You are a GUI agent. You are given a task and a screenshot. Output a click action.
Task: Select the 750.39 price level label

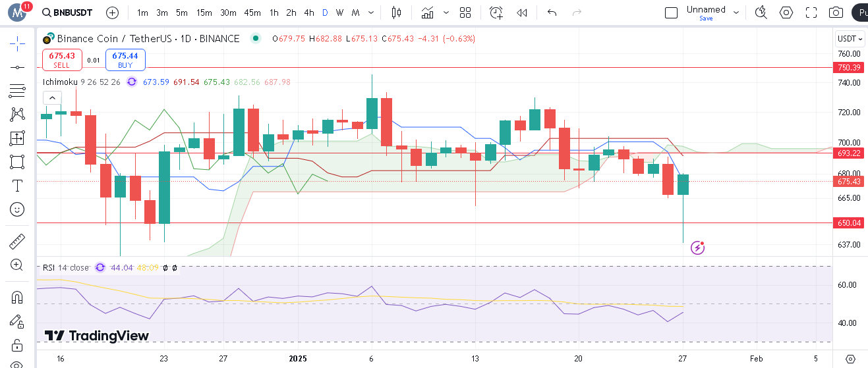click(848, 67)
